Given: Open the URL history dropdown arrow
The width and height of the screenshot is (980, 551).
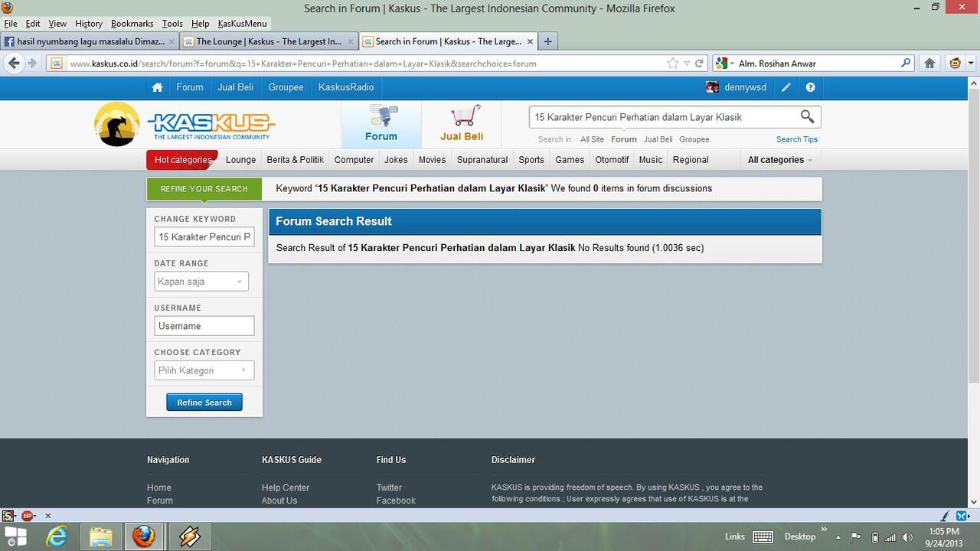Looking at the screenshot, I should 687,64.
